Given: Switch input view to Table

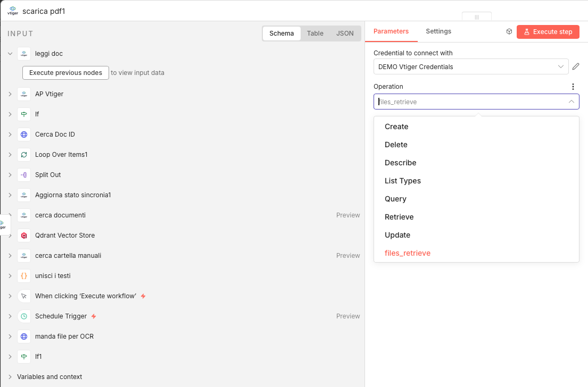Looking at the screenshot, I should (x=315, y=33).
